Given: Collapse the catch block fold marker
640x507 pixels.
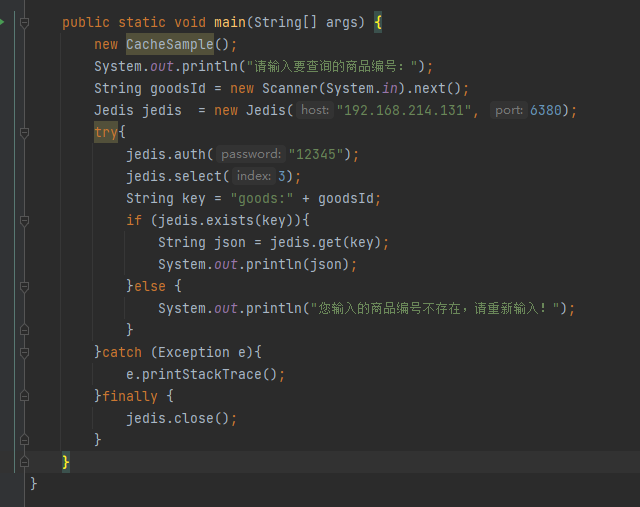Looking at the screenshot, I should [x=24, y=352].
